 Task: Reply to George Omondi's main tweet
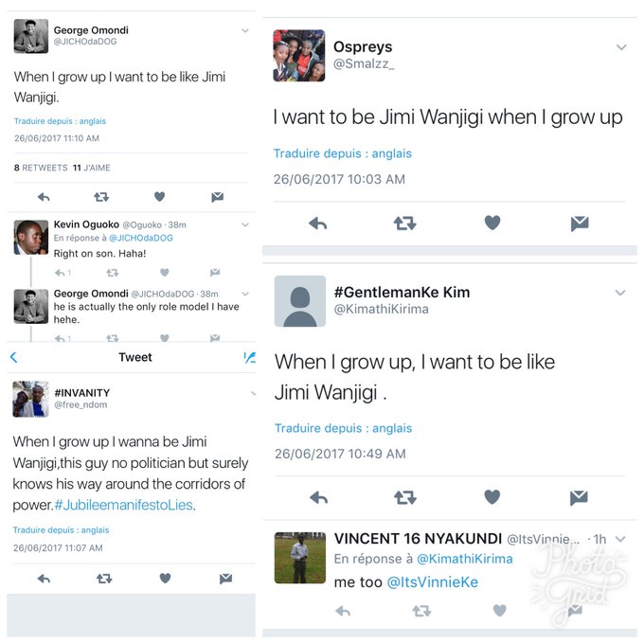[x=44, y=197]
